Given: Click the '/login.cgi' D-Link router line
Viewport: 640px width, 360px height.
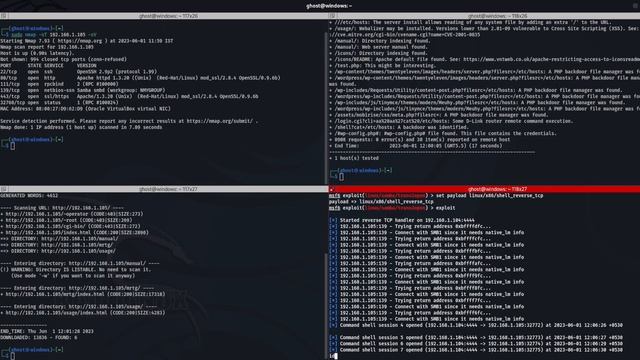Looking at the screenshot, I should (x=451, y=121).
